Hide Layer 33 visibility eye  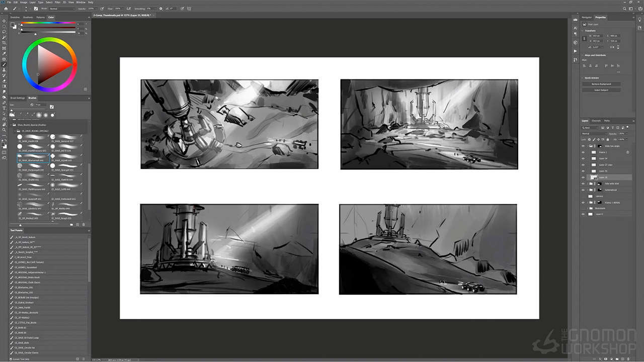click(583, 177)
